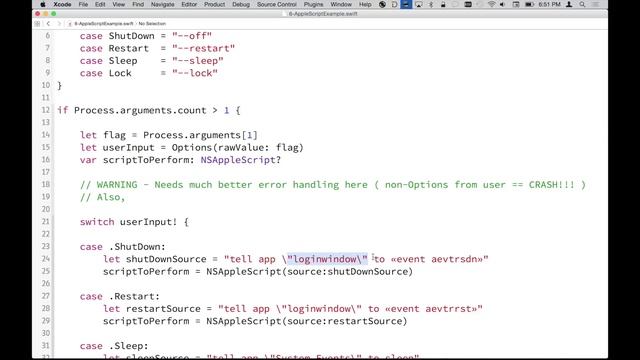Click 'case .Sleep:' on line 31
The image size is (640, 360).
114,346
